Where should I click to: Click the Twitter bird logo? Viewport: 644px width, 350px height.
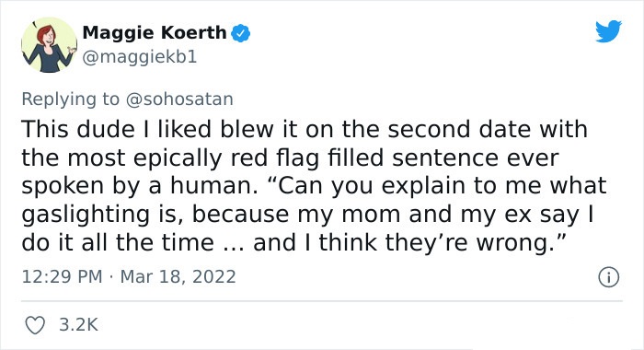pos(608,30)
